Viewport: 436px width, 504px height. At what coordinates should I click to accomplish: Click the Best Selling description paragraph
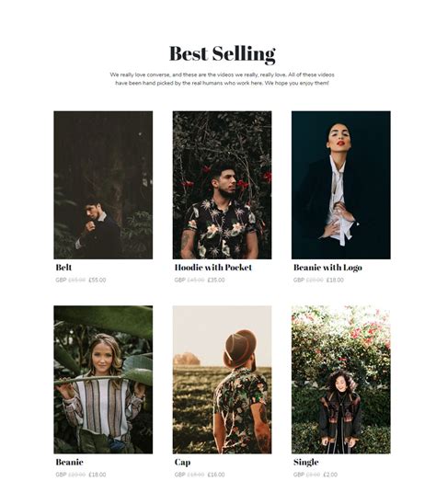pyautogui.click(x=223, y=79)
